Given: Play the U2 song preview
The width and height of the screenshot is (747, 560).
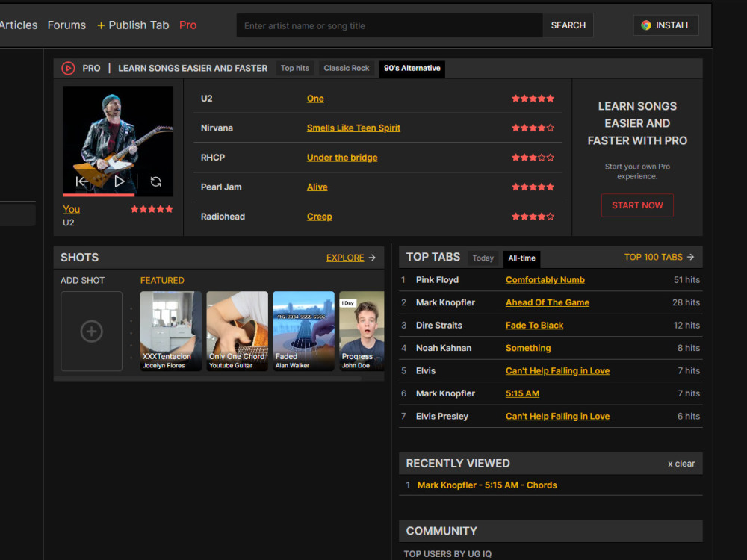Looking at the screenshot, I should [119, 181].
